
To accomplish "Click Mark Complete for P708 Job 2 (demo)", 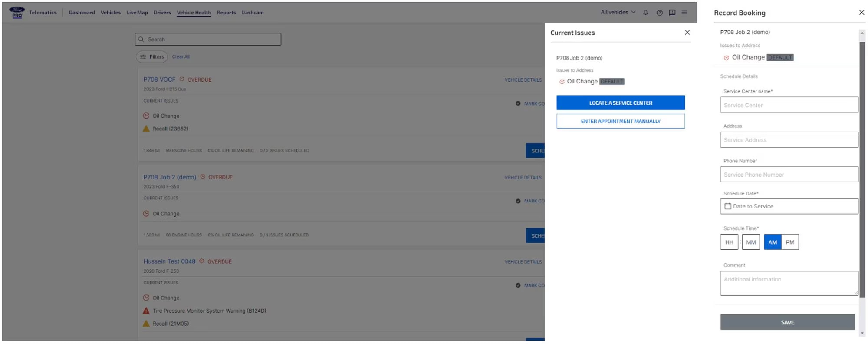I will click(530, 201).
